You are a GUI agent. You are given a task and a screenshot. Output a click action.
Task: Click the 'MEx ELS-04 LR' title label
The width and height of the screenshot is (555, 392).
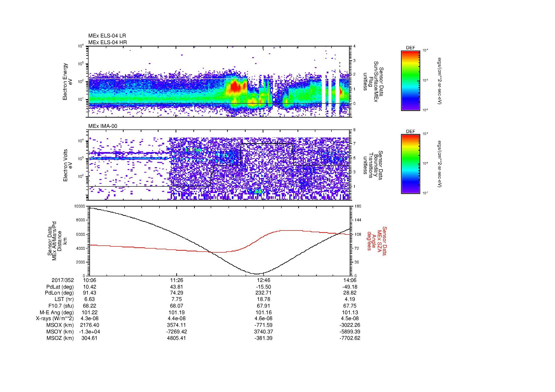tap(107, 36)
